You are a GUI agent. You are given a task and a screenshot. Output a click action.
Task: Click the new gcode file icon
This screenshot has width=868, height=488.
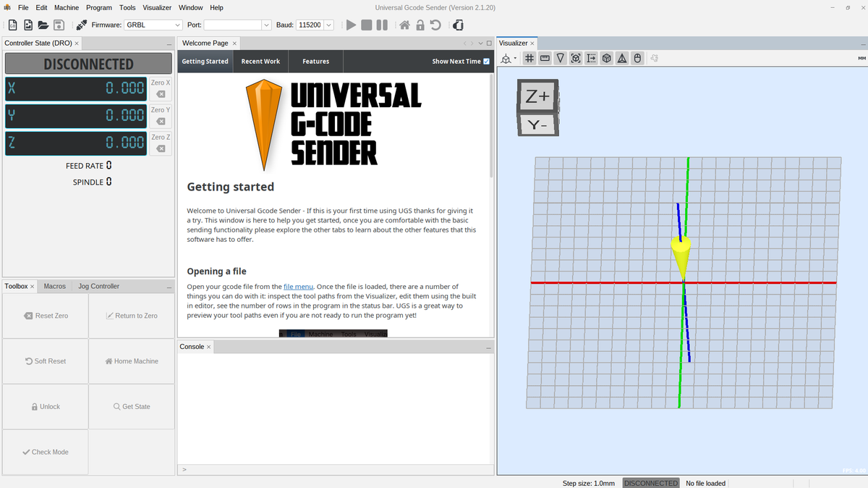[x=13, y=25]
